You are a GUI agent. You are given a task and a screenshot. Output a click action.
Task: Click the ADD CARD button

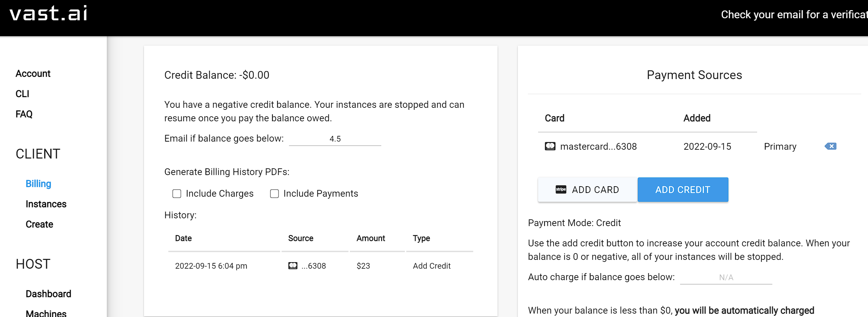click(587, 190)
